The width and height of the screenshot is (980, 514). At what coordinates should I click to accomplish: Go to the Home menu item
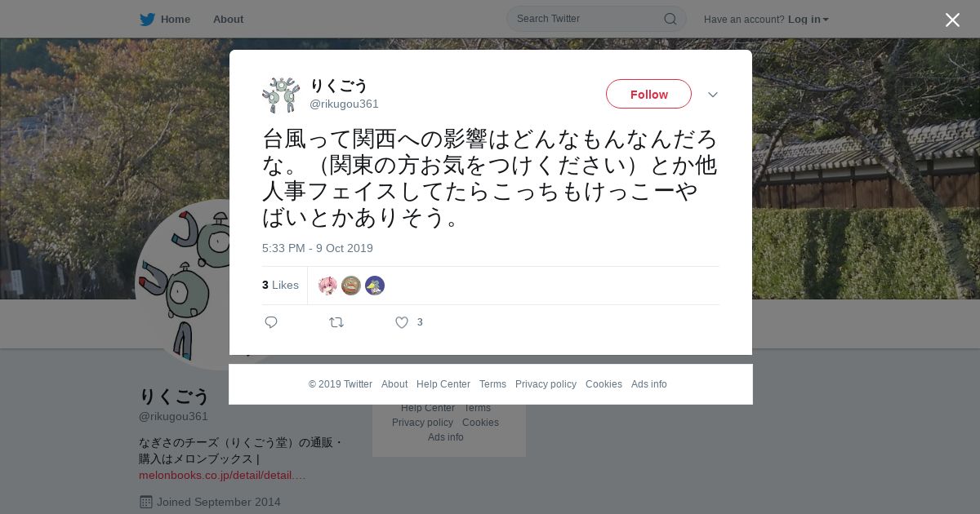[176, 20]
